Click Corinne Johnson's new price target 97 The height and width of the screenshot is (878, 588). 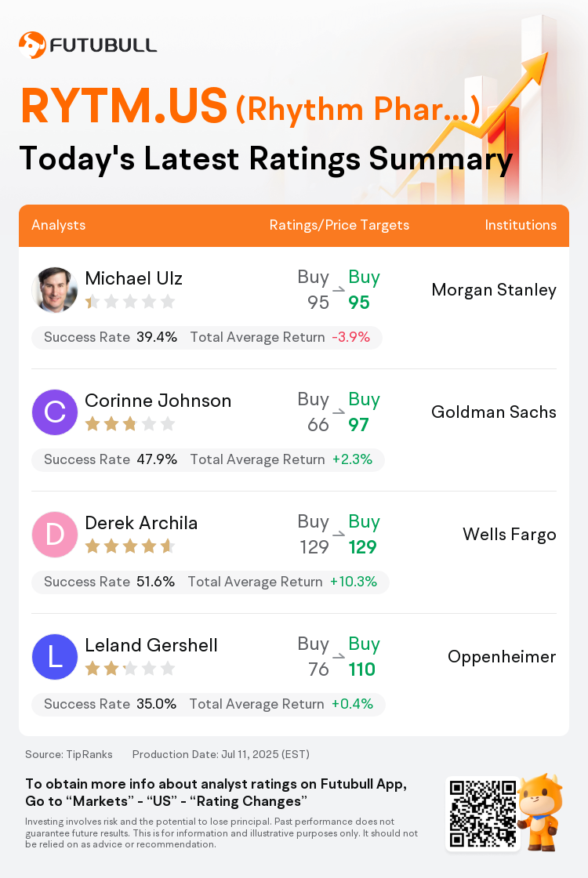coord(358,424)
